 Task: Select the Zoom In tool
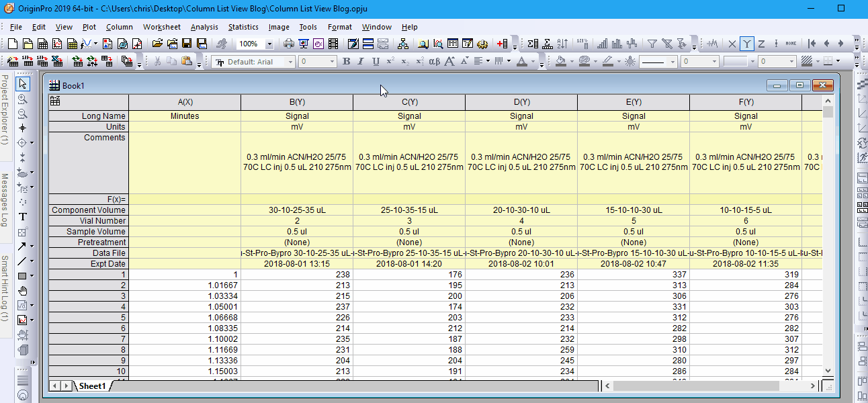point(22,98)
